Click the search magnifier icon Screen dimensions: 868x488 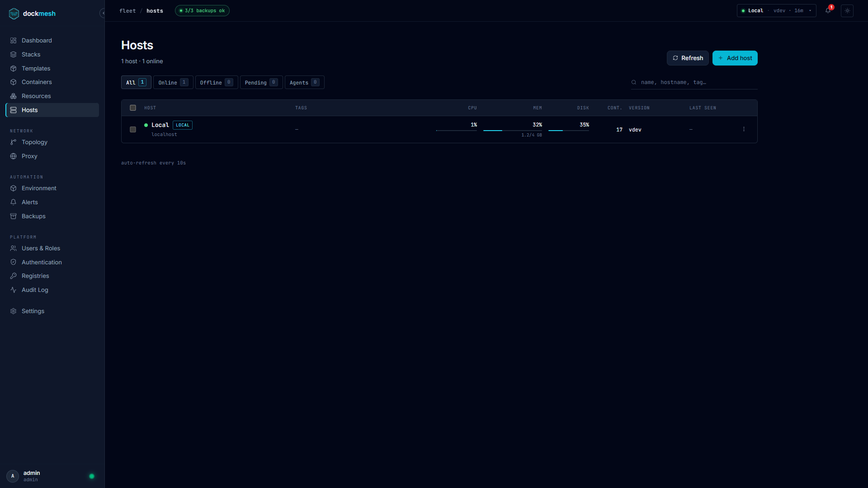634,82
